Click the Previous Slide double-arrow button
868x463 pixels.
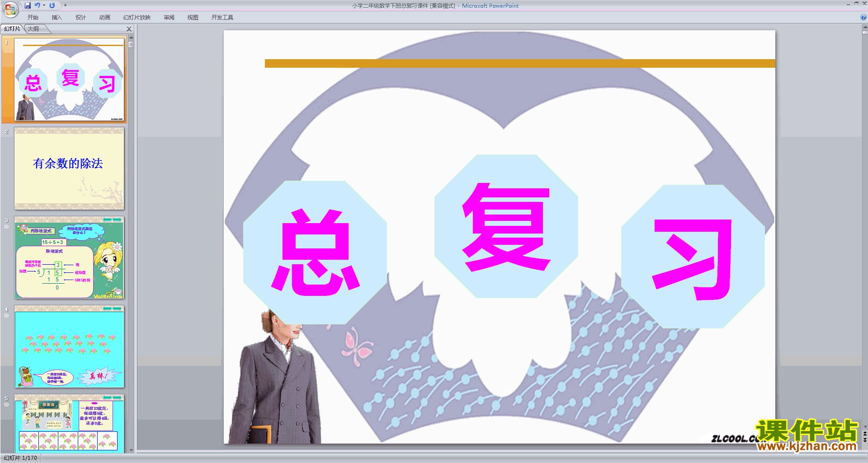[x=865, y=434]
